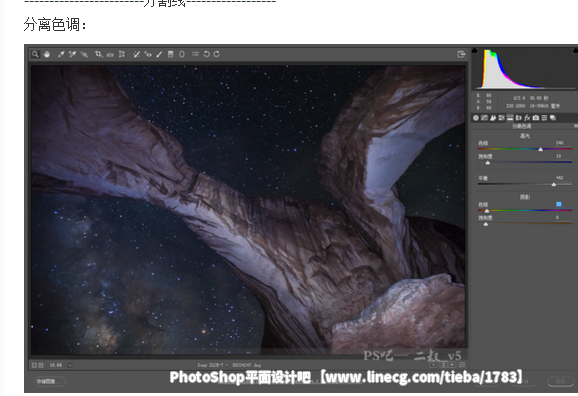
Task: Click the shadows hue (色相) slider handle
Action: pos(487,211)
